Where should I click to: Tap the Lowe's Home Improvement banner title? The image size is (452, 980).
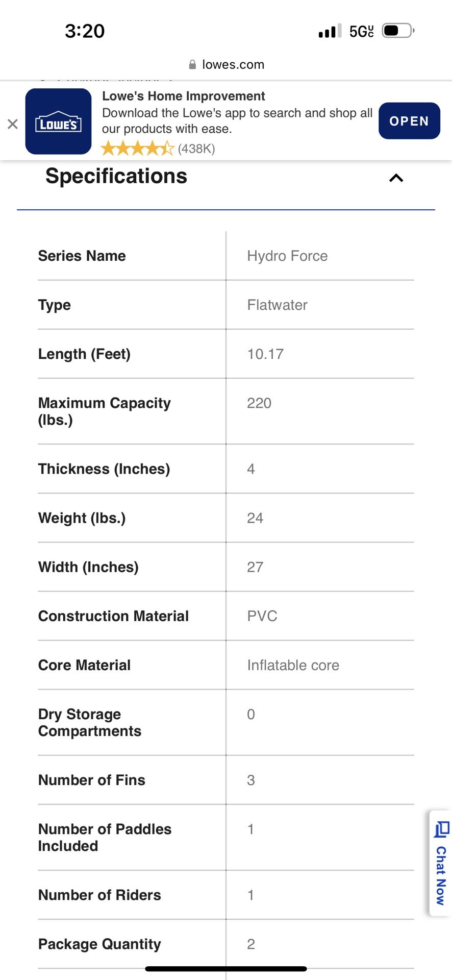tap(184, 96)
